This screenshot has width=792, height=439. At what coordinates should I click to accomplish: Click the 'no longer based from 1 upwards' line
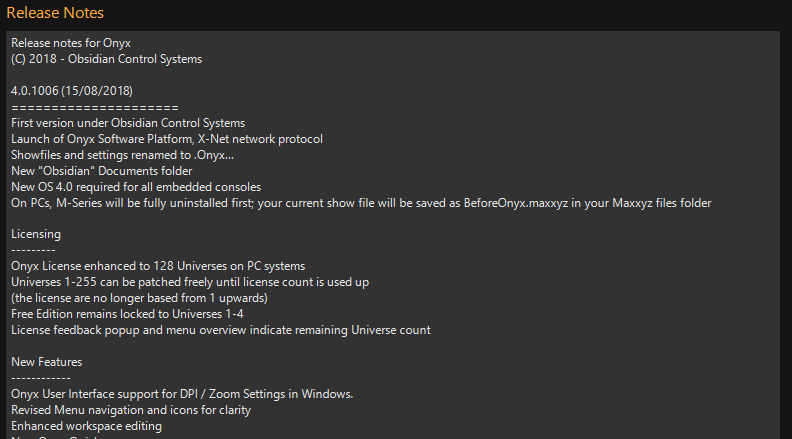point(139,298)
